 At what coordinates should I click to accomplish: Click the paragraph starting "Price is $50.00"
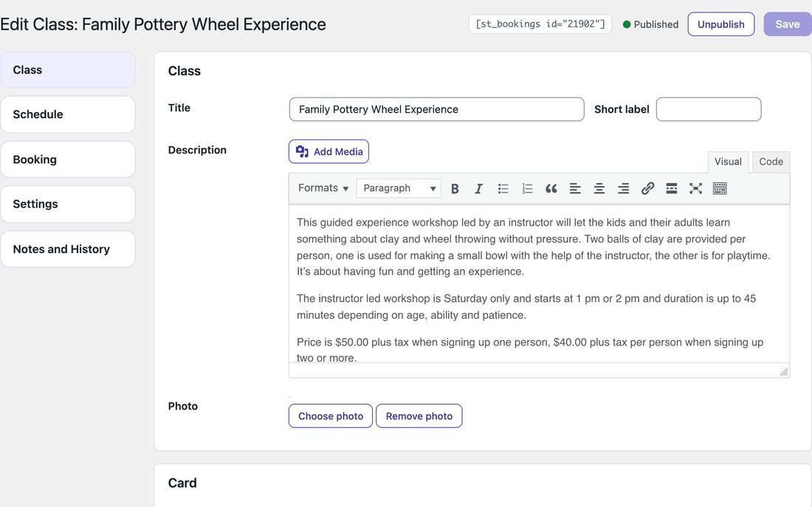point(530,350)
